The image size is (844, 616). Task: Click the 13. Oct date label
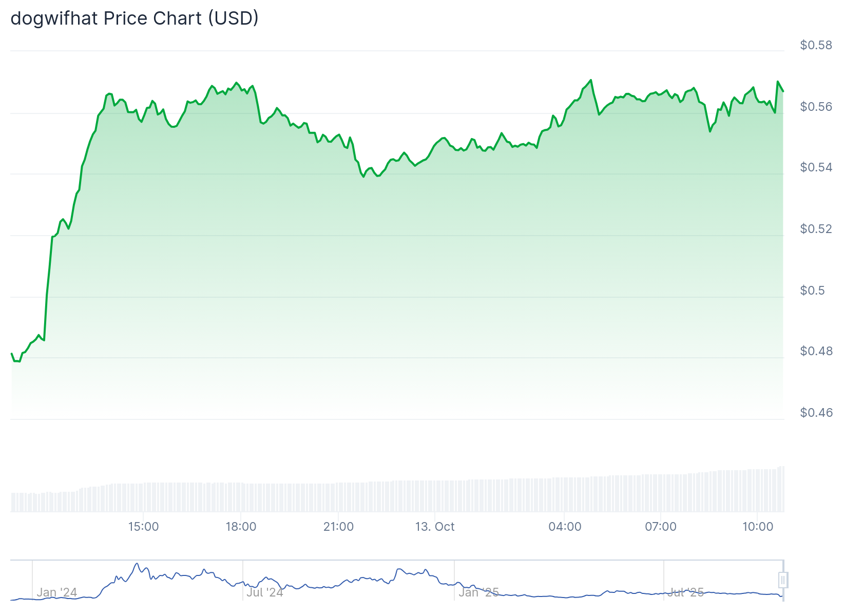(435, 527)
